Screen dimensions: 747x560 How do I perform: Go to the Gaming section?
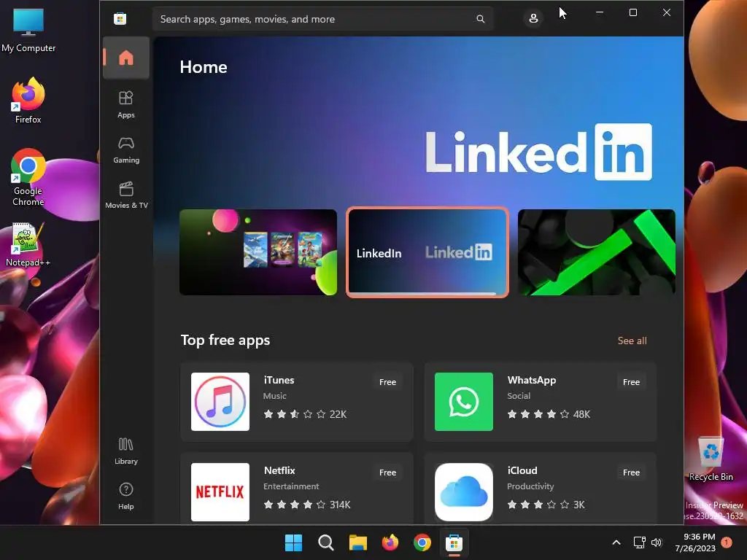(x=125, y=150)
